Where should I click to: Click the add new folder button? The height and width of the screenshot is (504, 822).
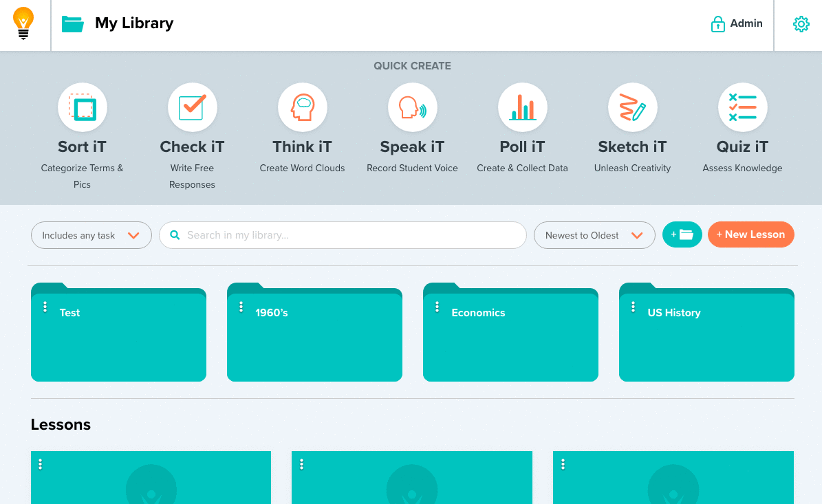(x=682, y=234)
